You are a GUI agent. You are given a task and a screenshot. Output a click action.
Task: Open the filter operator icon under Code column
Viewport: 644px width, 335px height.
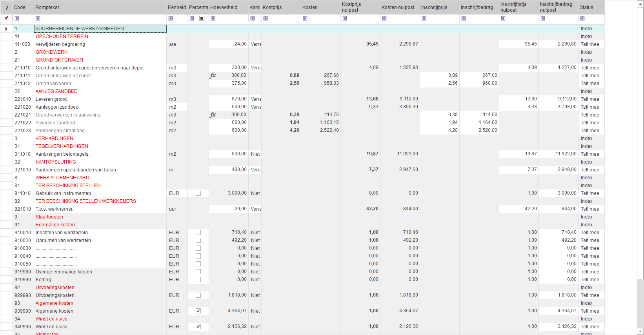17,18
